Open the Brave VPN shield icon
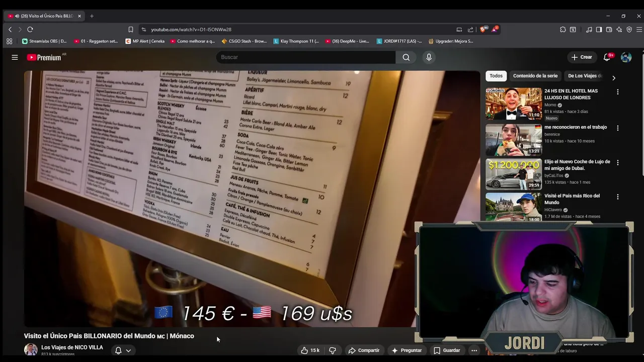Image resolution: width=644 pixels, height=362 pixels. [629, 30]
